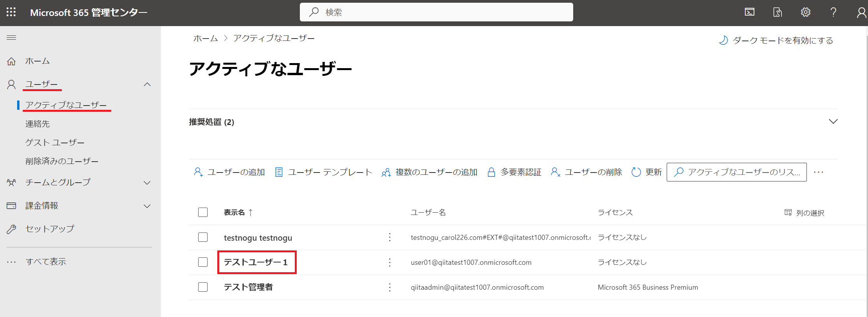Check the テストユーザー1 row checkbox

click(x=203, y=262)
